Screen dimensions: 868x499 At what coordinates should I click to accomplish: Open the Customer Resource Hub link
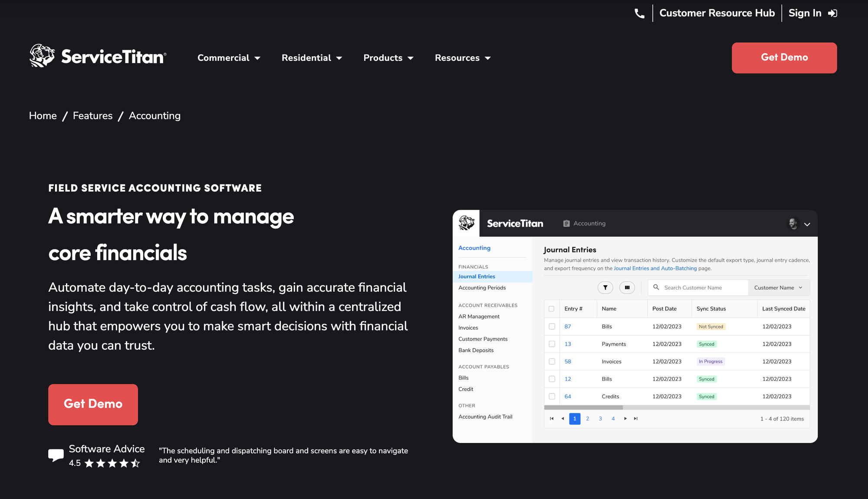(717, 13)
